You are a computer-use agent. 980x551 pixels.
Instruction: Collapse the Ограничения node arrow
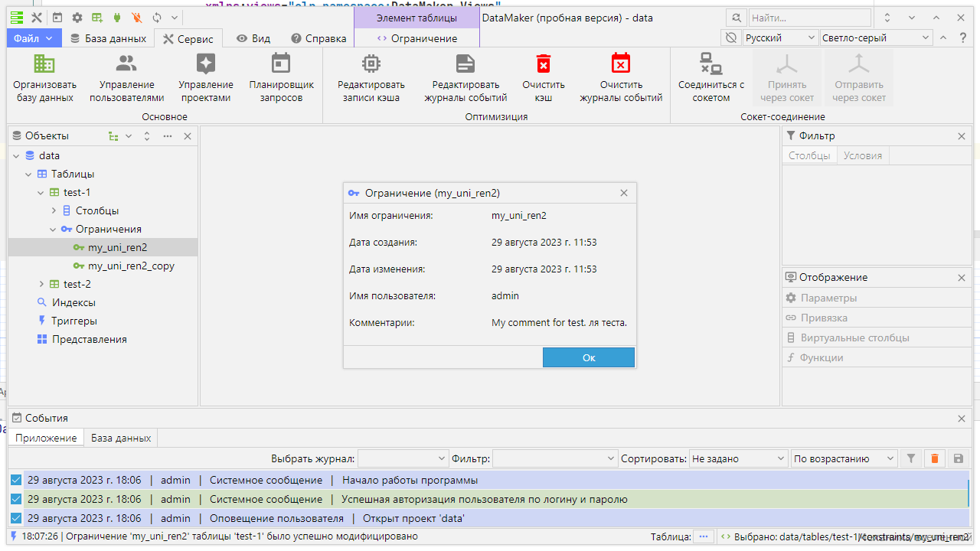tap(53, 229)
